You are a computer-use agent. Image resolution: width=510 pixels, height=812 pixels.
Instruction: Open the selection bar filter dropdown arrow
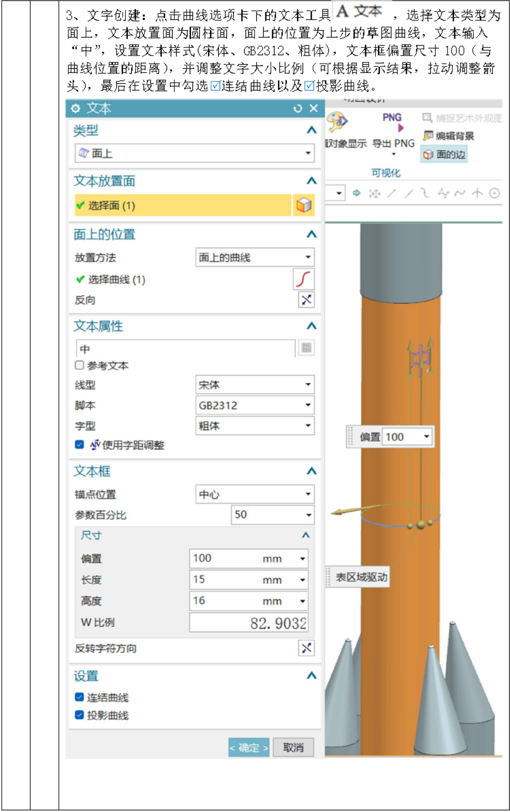click(339, 193)
